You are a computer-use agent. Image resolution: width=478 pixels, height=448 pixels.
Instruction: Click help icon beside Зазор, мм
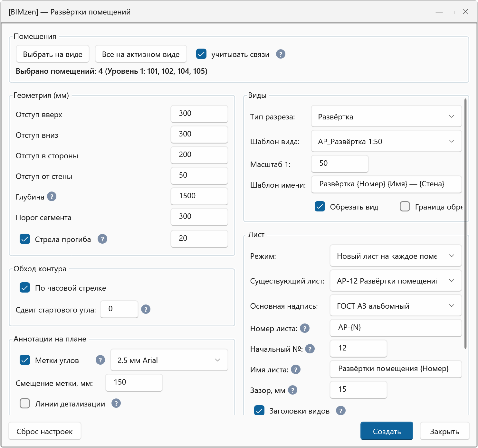[x=292, y=390]
